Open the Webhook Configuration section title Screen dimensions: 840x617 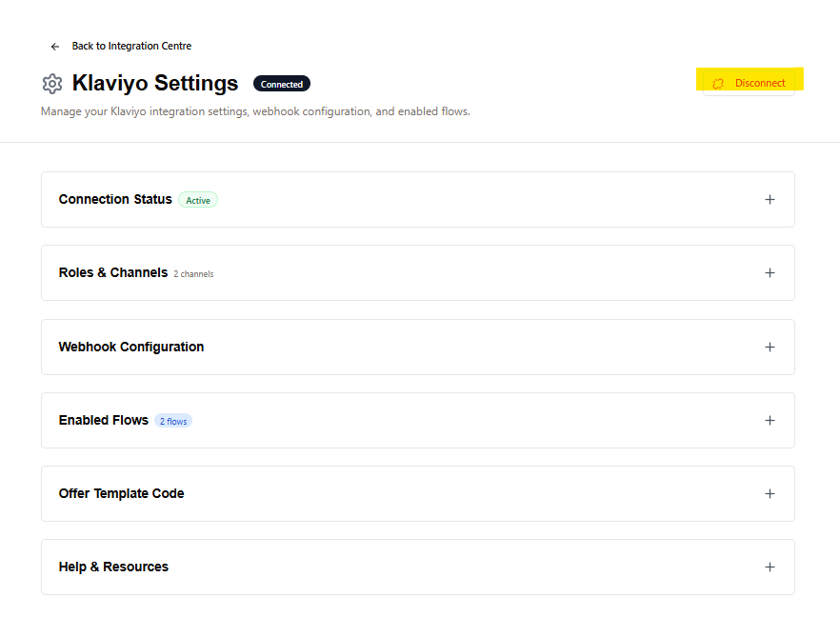tap(131, 347)
